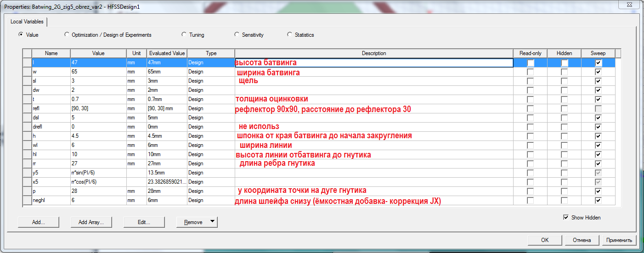
Task: Toggle Read-only checkbox for variable refl
Action: (x=531, y=109)
